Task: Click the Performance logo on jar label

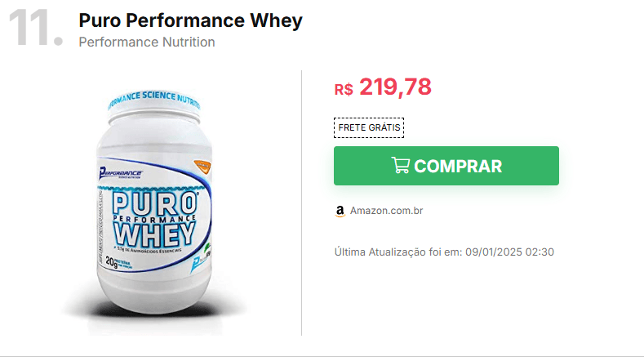Action: click(120, 173)
